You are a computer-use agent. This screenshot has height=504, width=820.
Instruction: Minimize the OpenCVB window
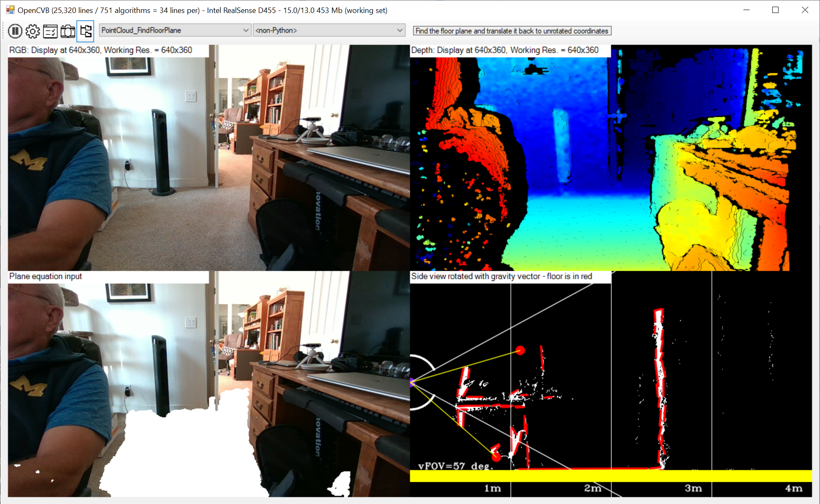(746, 10)
